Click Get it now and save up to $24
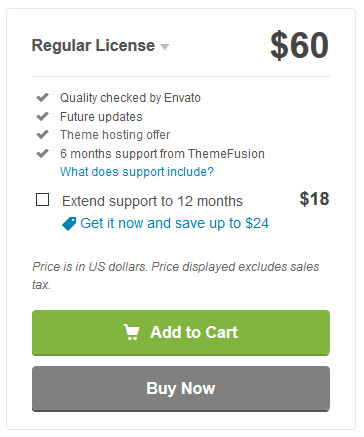 click(x=174, y=223)
